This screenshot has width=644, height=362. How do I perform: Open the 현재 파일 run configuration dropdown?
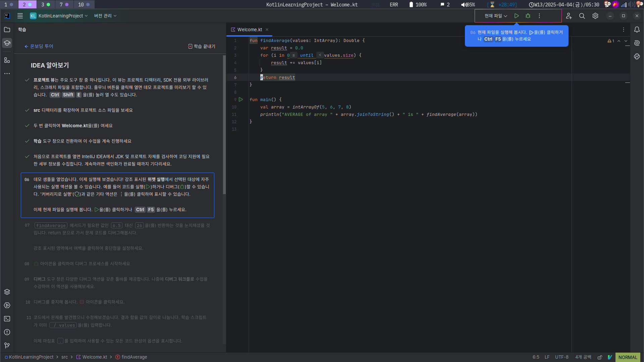(496, 16)
